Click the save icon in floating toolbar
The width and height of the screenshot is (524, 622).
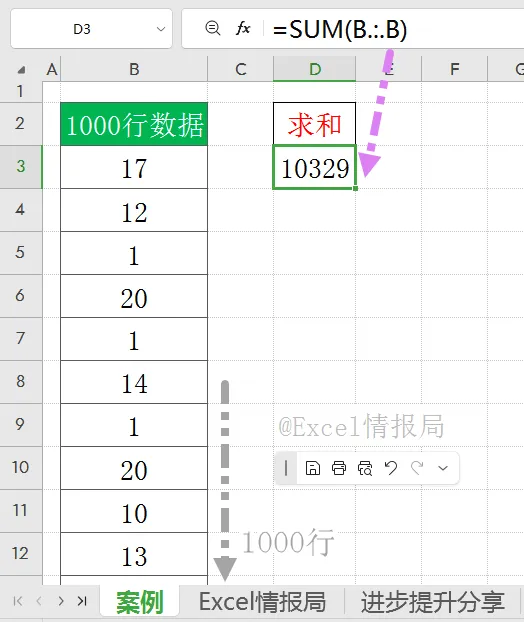point(313,468)
